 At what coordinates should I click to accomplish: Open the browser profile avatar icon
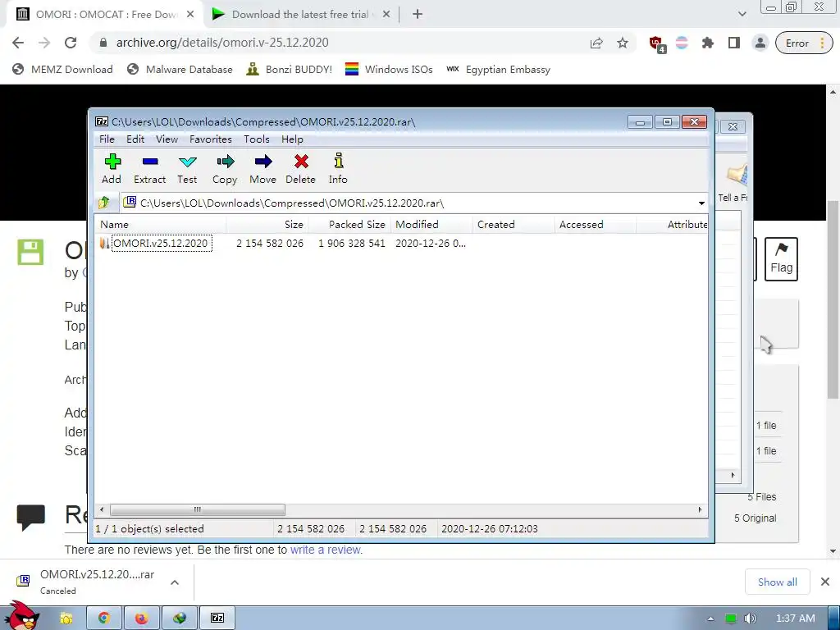click(760, 43)
